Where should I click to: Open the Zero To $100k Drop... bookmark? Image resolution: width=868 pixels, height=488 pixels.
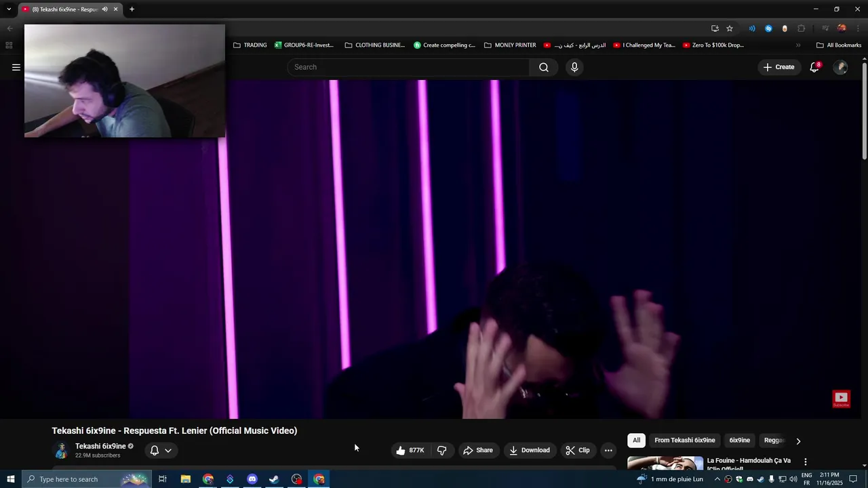713,45
